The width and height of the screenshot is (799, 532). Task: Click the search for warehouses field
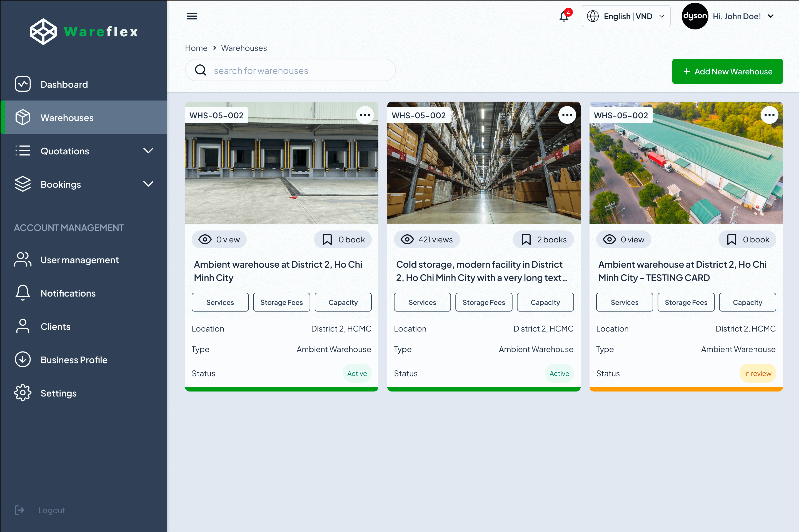(290, 70)
